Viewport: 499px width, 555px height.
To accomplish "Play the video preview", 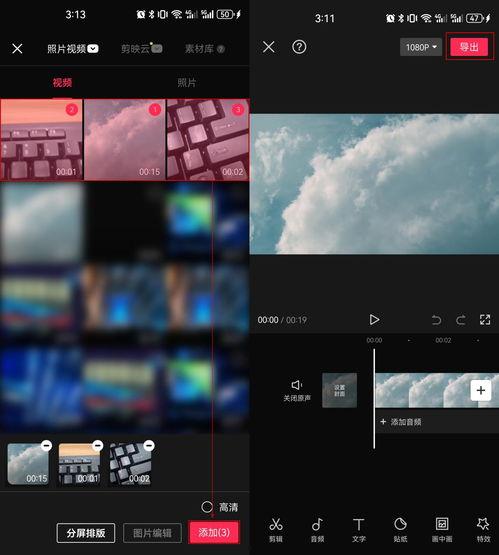I will (x=374, y=320).
